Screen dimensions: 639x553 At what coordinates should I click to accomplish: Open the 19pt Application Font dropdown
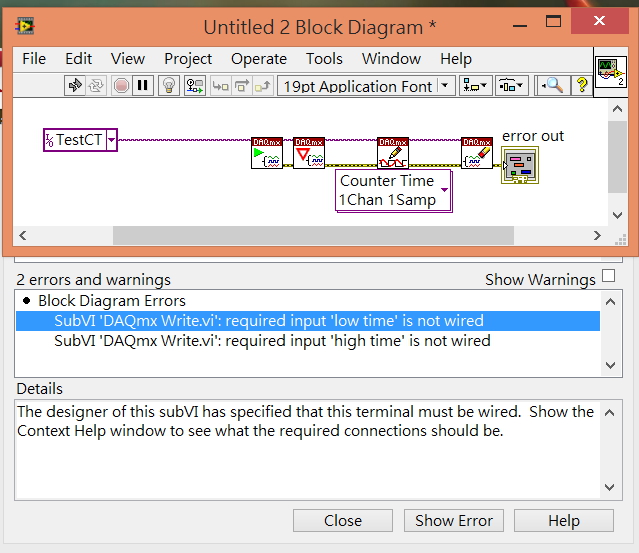tap(366, 86)
